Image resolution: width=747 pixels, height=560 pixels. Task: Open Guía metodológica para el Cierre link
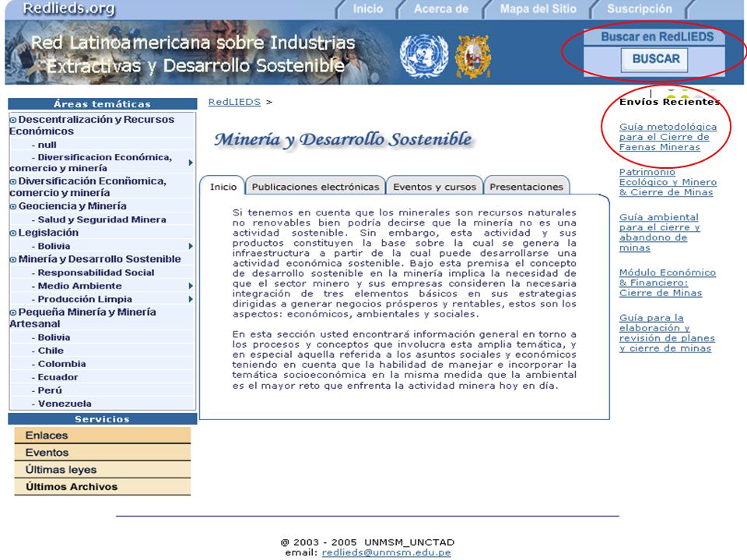point(668,137)
